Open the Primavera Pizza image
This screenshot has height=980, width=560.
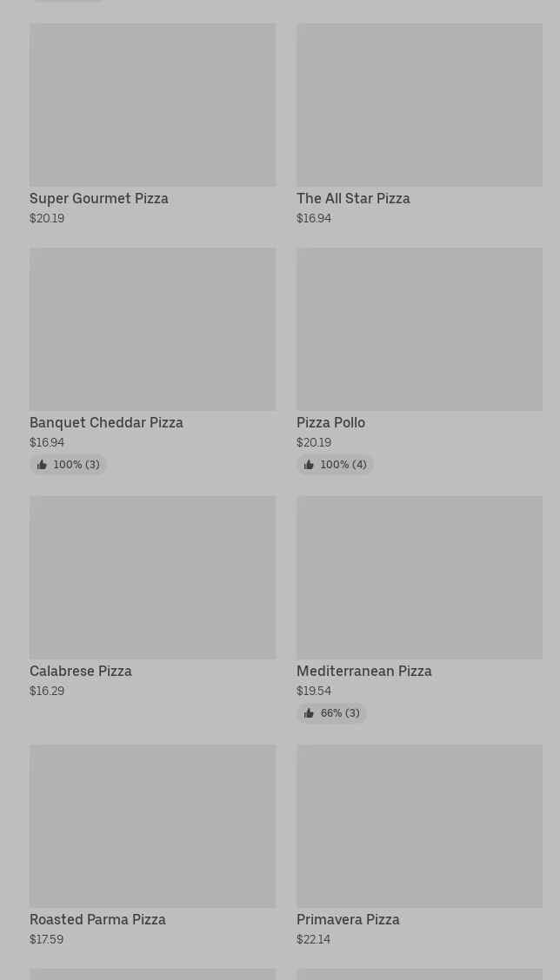coord(419,825)
